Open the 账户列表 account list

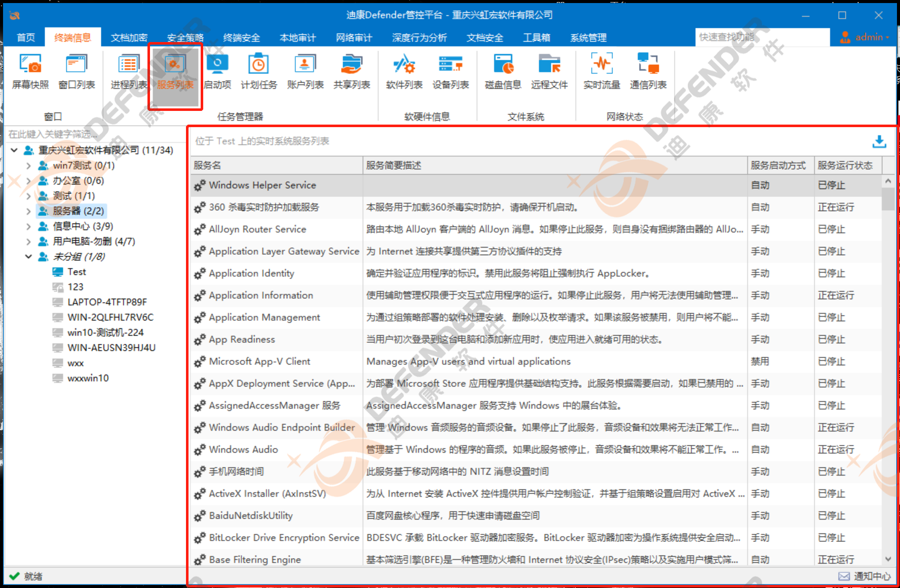click(305, 71)
